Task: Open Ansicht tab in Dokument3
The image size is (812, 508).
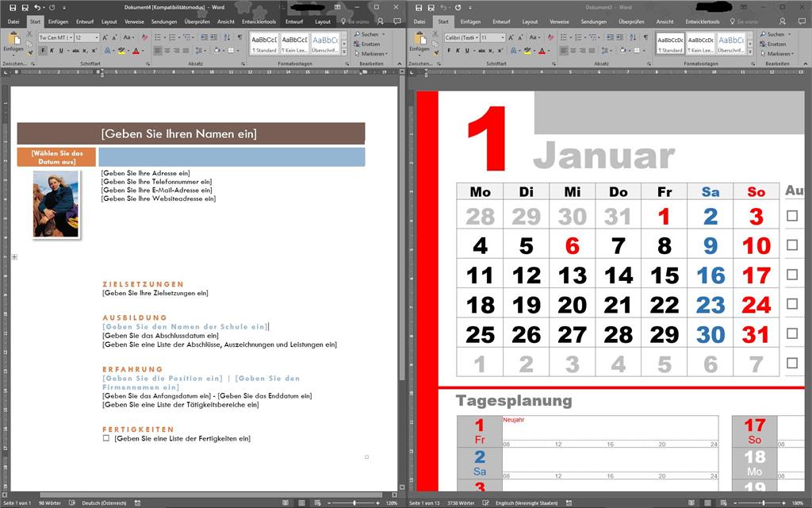Action: 665,21
